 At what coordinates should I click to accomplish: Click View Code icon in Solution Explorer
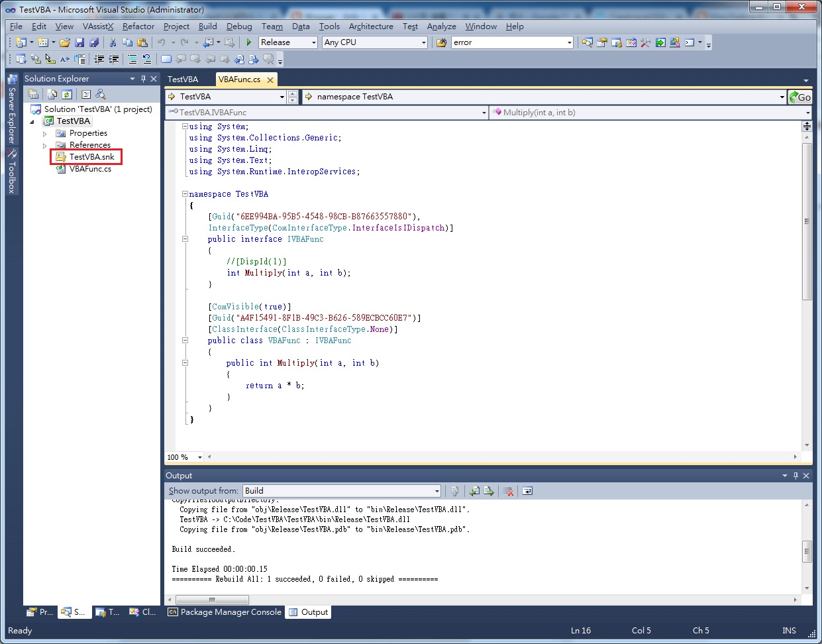pos(86,94)
